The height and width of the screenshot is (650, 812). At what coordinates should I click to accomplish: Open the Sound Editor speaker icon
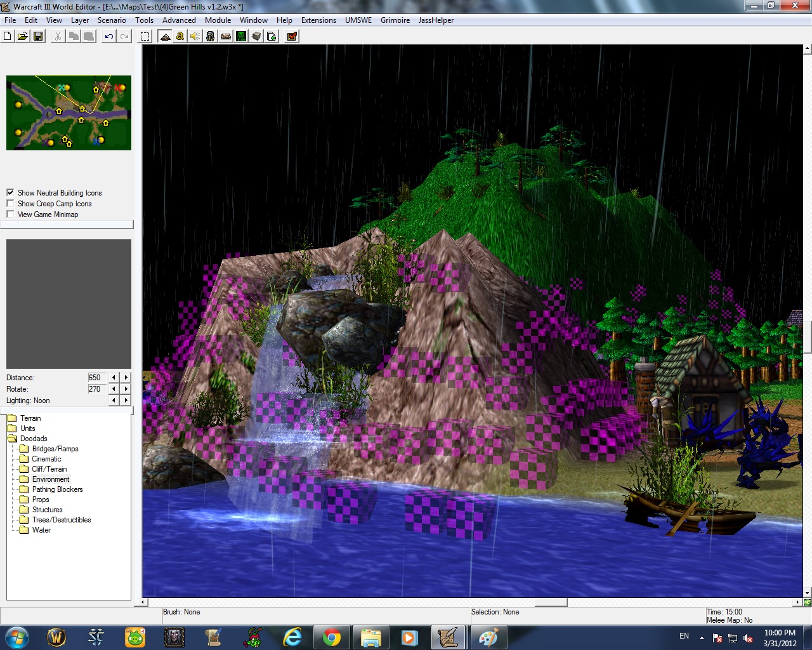pos(195,36)
